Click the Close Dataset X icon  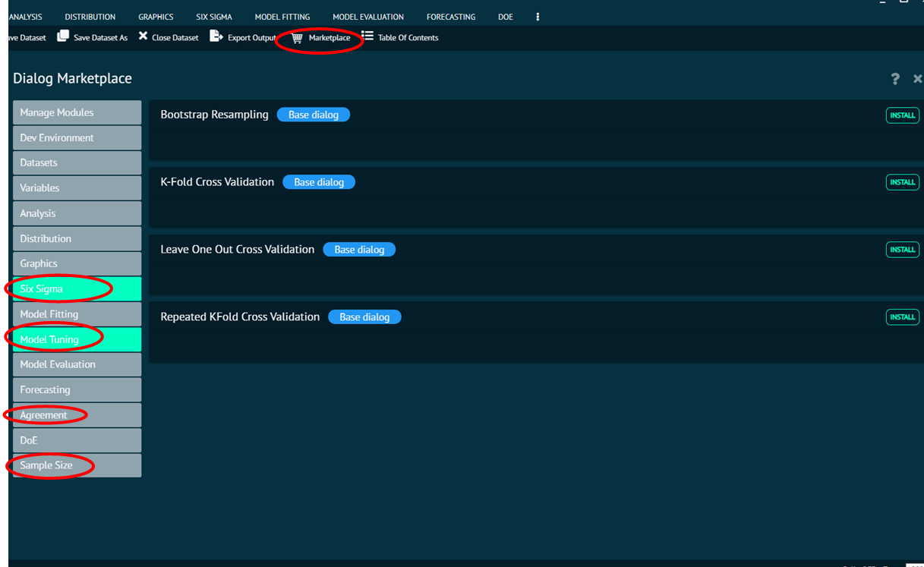pos(143,36)
